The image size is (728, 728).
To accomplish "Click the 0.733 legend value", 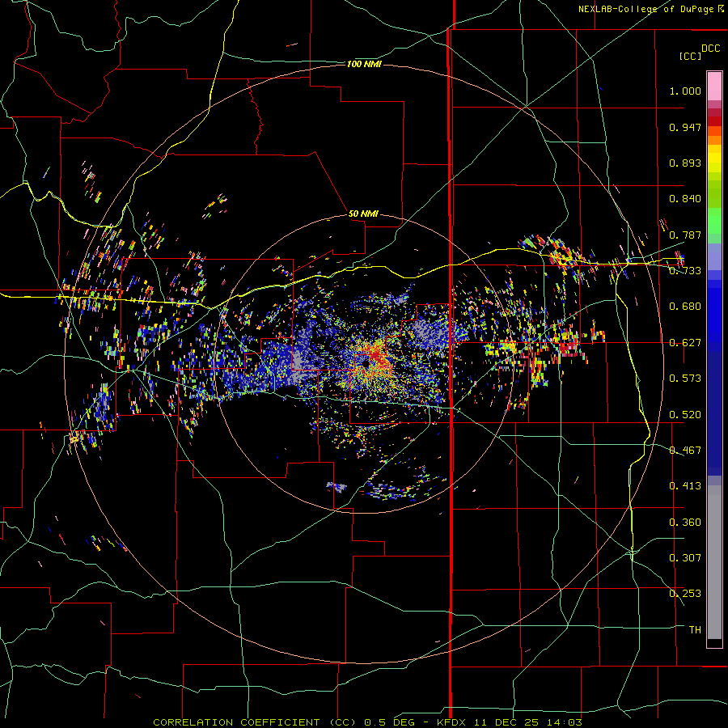I will [685, 271].
